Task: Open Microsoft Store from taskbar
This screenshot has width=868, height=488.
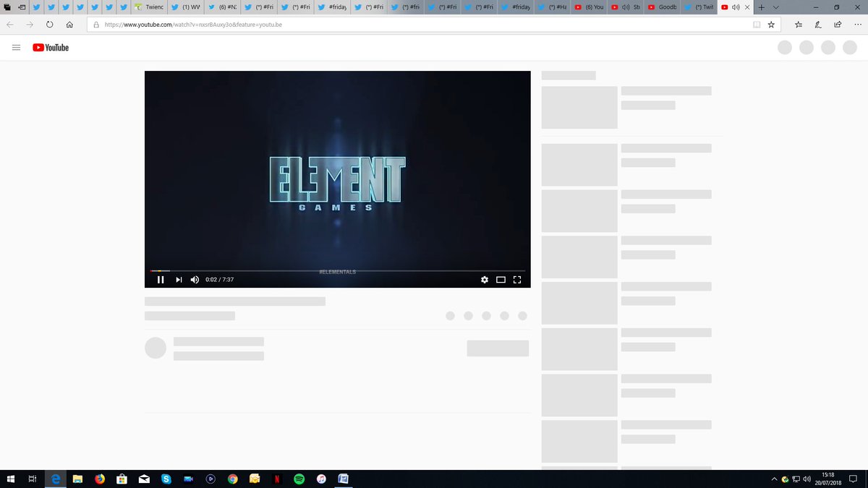Action: coord(122,479)
